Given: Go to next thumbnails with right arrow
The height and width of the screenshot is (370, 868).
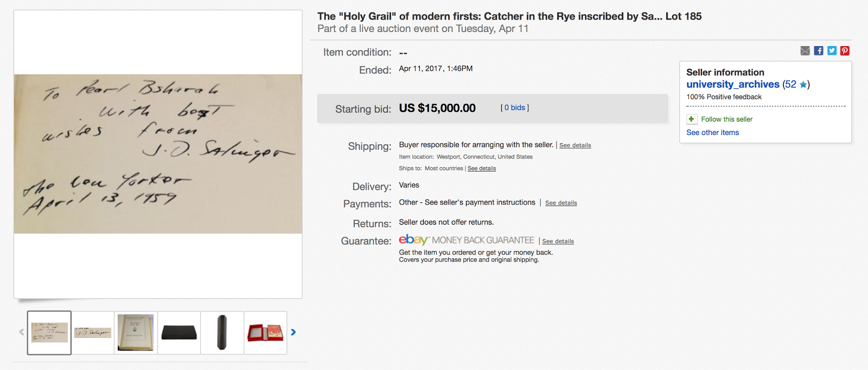Looking at the screenshot, I should click(x=293, y=332).
